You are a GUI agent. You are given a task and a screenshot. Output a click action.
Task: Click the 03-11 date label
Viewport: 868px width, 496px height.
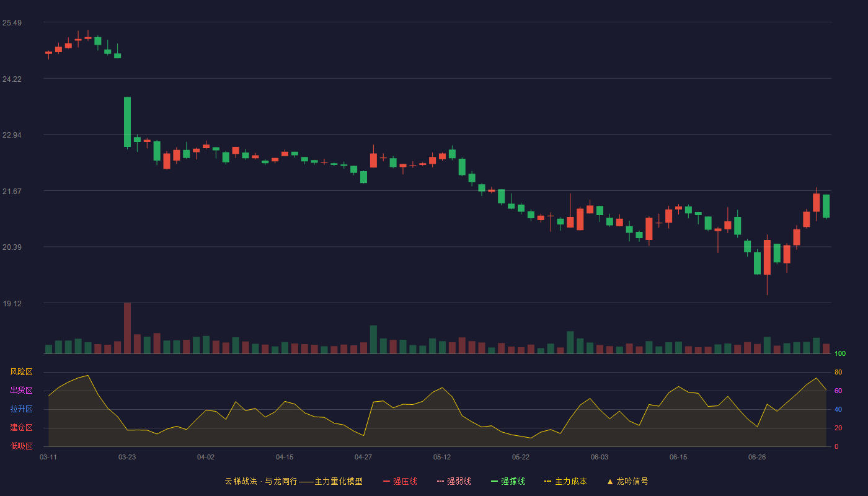coord(48,457)
